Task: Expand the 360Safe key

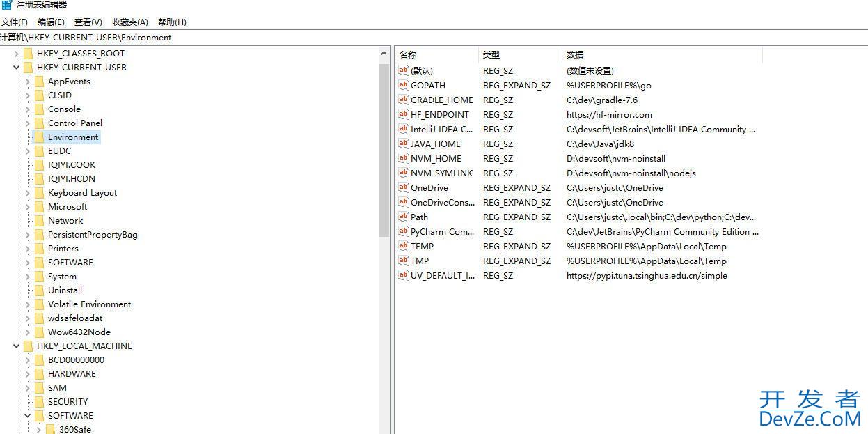Action: [x=38, y=430]
